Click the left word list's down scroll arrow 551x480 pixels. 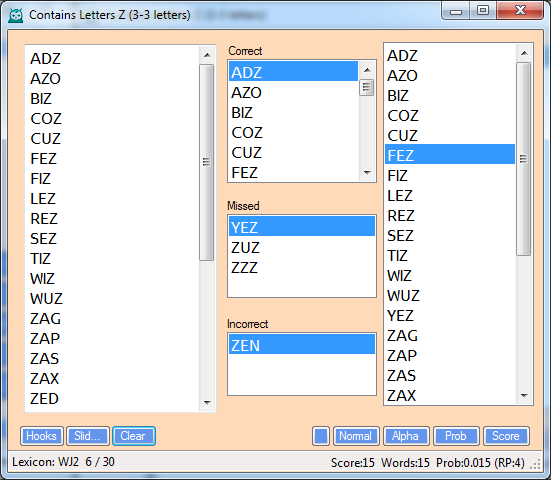point(207,403)
